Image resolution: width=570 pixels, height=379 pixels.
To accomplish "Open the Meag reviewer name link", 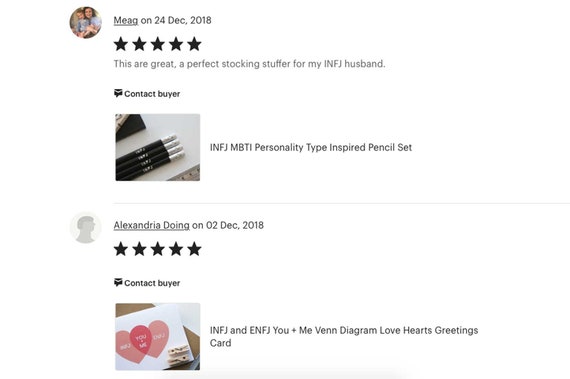I will pos(126,20).
